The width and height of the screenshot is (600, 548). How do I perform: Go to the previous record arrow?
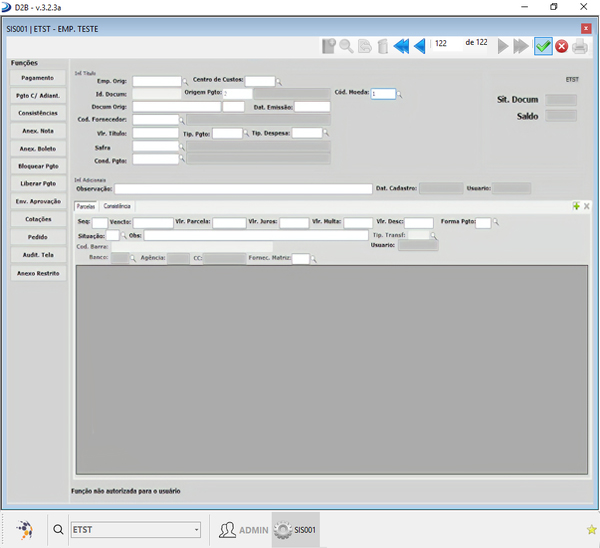(420, 46)
